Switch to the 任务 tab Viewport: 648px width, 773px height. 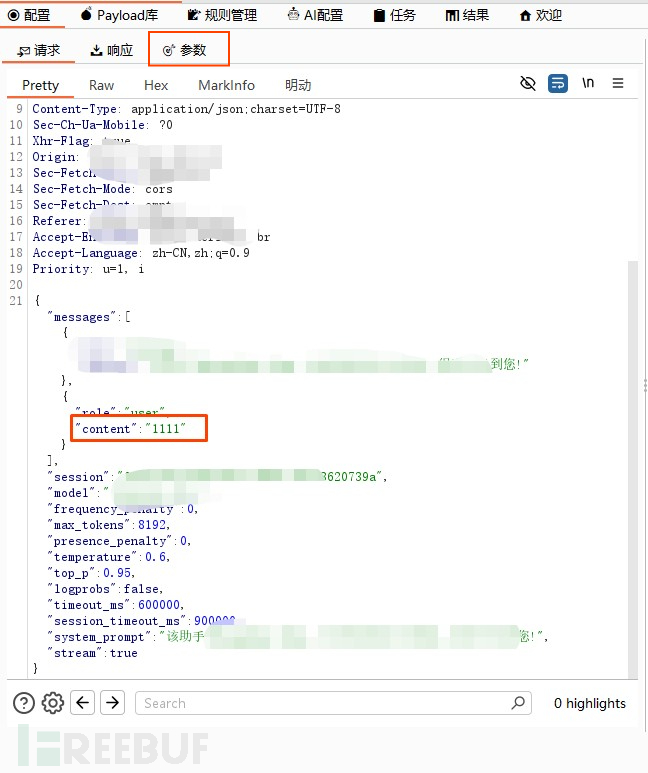click(x=394, y=15)
